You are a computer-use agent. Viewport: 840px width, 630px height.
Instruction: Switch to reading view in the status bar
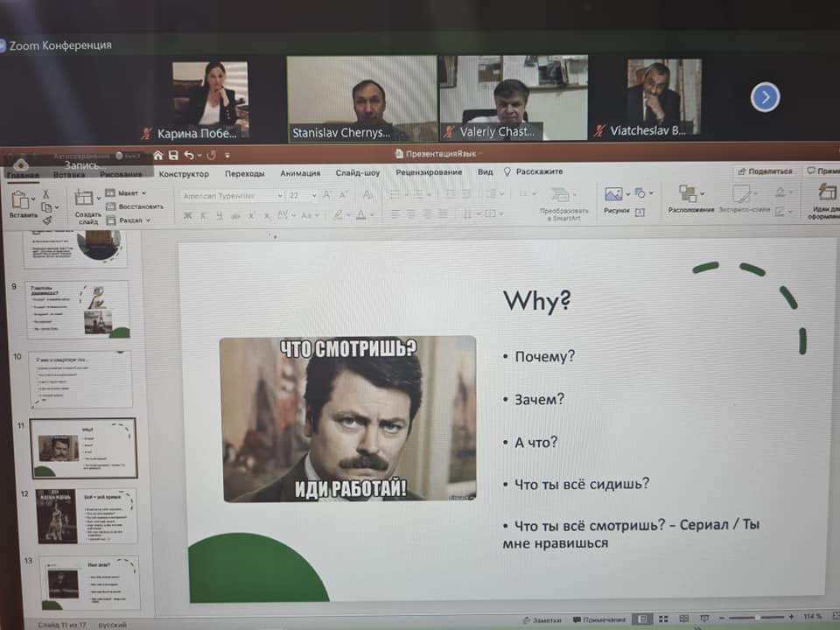pyautogui.click(x=683, y=619)
